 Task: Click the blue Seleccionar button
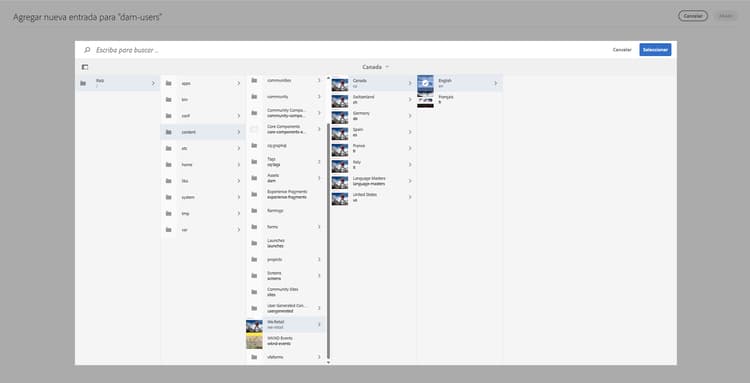point(655,50)
